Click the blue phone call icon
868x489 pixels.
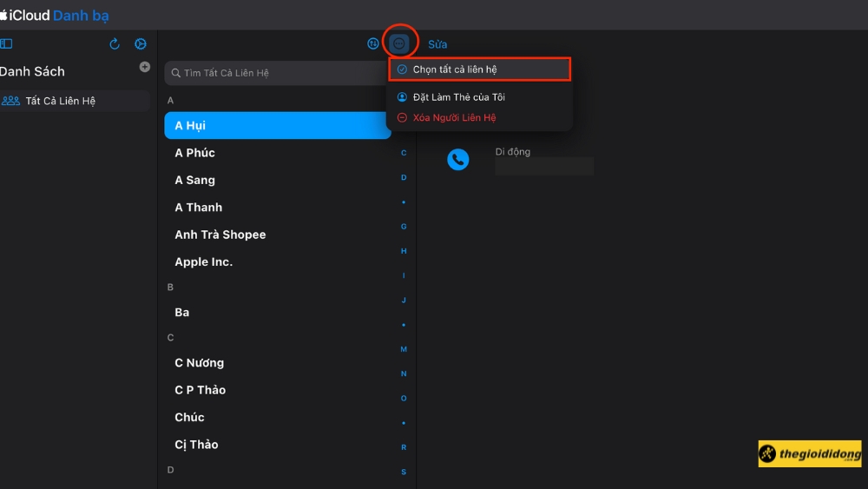(457, 159)
